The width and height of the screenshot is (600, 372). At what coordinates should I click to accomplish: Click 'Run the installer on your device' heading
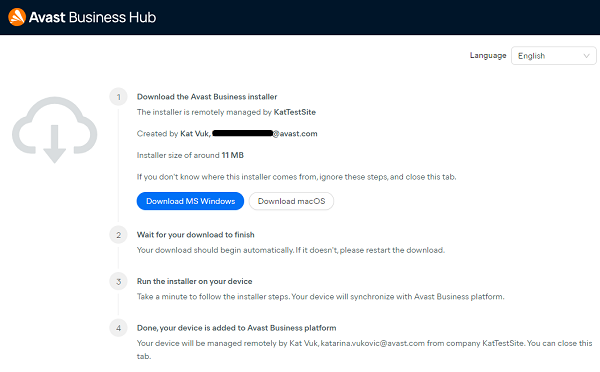pos(194,281)
